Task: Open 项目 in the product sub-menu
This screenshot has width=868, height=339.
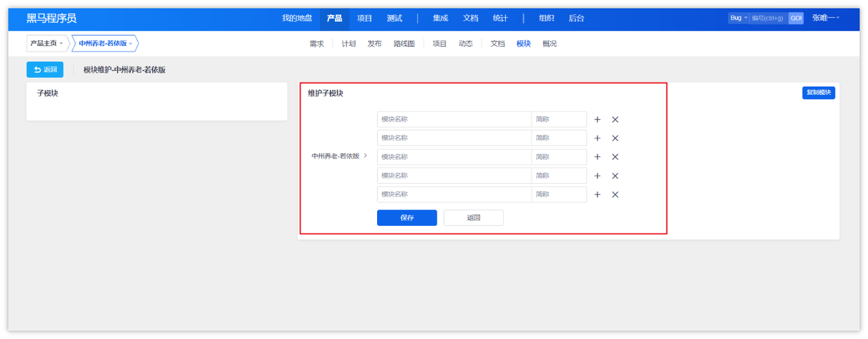Action: pos(439,43)
